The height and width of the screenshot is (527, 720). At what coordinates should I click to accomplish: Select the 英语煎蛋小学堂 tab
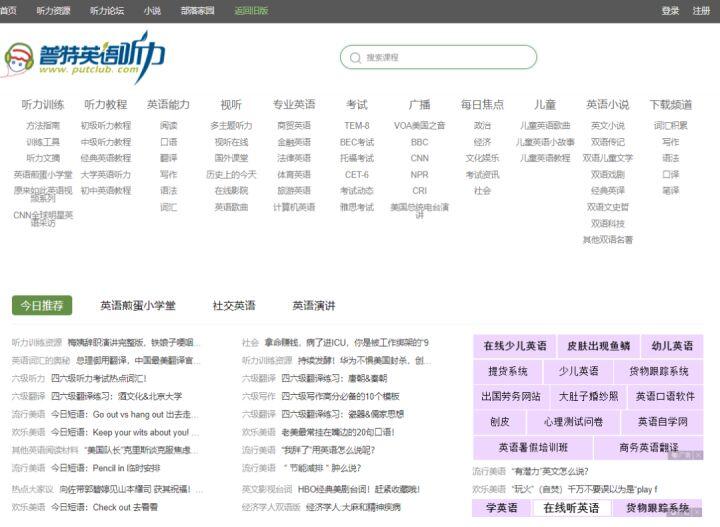[x=138, y=305]
